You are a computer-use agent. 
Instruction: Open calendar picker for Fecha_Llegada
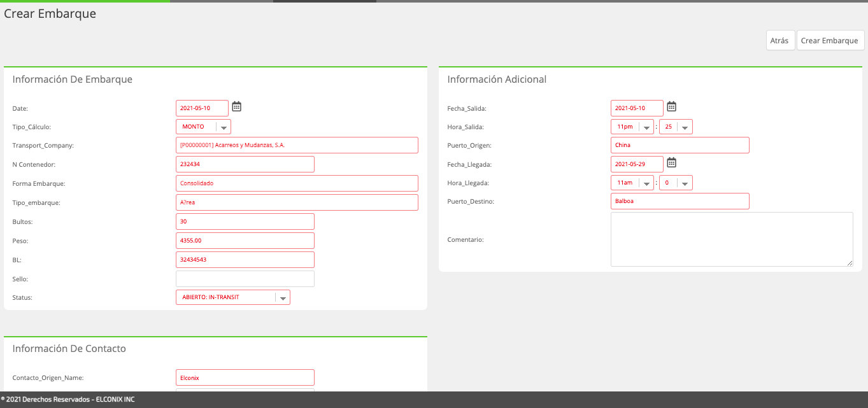tap(671, 163)
